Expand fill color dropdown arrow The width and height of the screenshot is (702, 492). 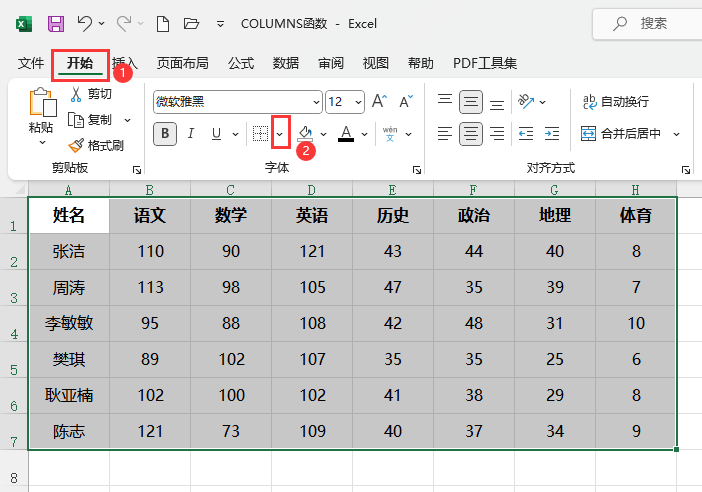[x=324, y=134]
